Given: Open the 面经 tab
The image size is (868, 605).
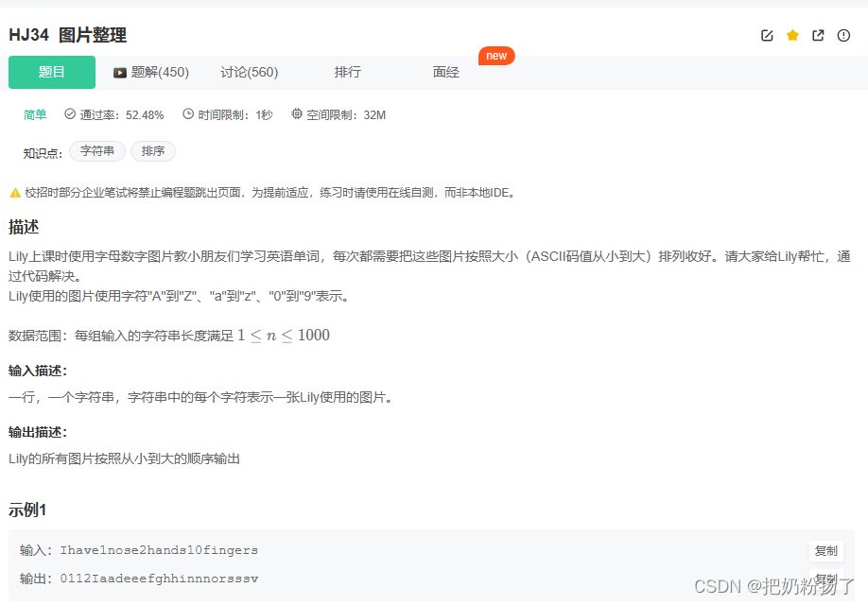Looking at the screenshot, I should 445,72.
